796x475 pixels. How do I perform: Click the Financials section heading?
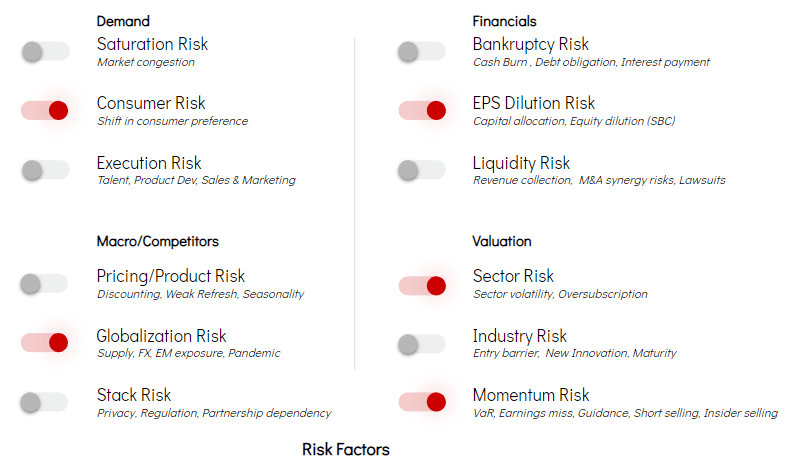click(504, 21)
